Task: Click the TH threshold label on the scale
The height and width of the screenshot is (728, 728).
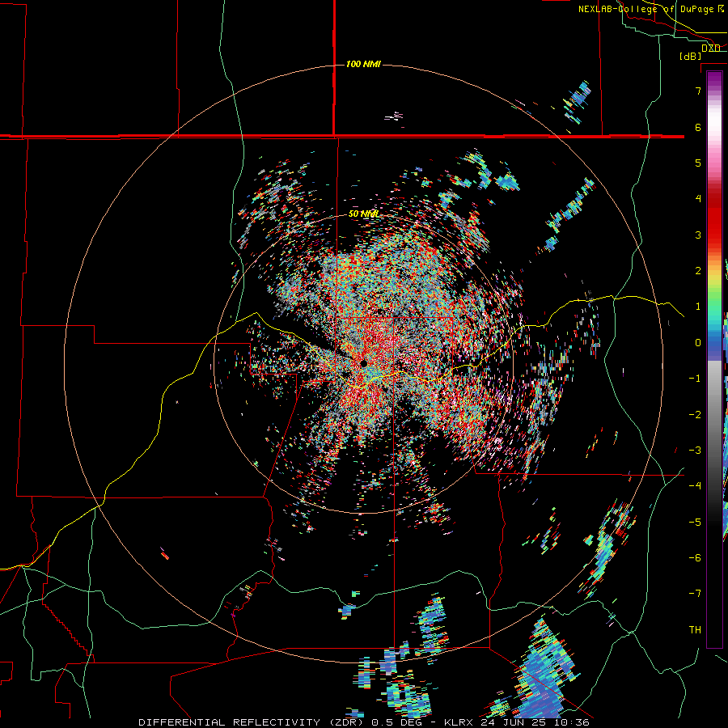Action: click(695, 629)
